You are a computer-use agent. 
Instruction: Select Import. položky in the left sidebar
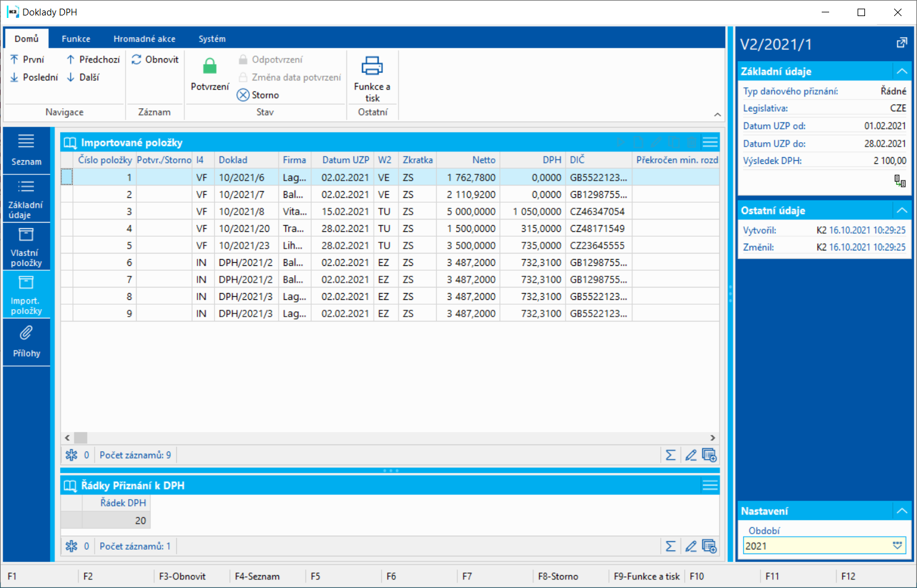tap(26, 295)
